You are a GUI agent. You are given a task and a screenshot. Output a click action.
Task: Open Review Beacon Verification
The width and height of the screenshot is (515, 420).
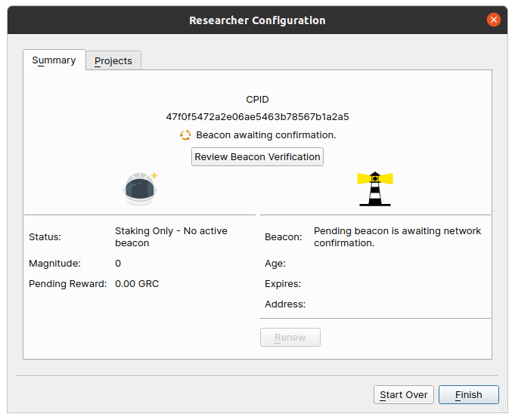click(x=257, y=157)
